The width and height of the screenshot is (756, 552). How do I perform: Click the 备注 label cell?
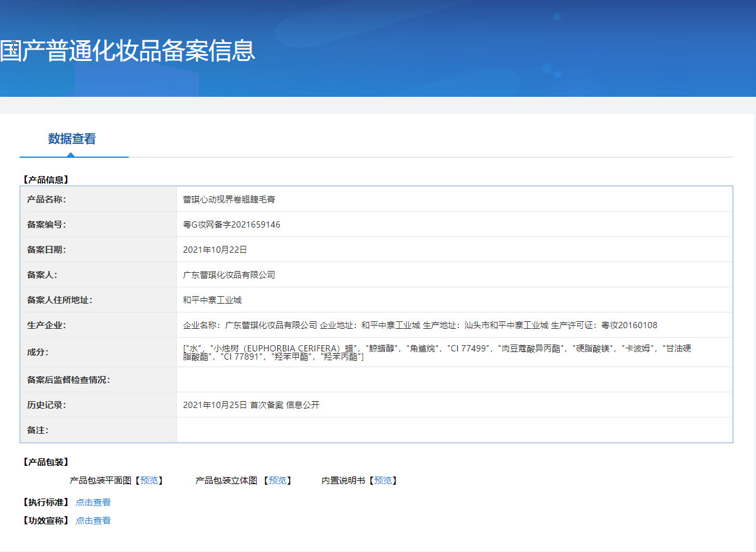tap(99, 430)
